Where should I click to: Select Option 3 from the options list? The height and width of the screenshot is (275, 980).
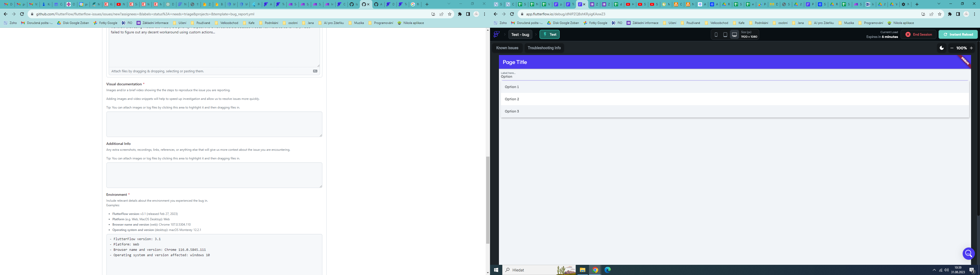(512, 111)
